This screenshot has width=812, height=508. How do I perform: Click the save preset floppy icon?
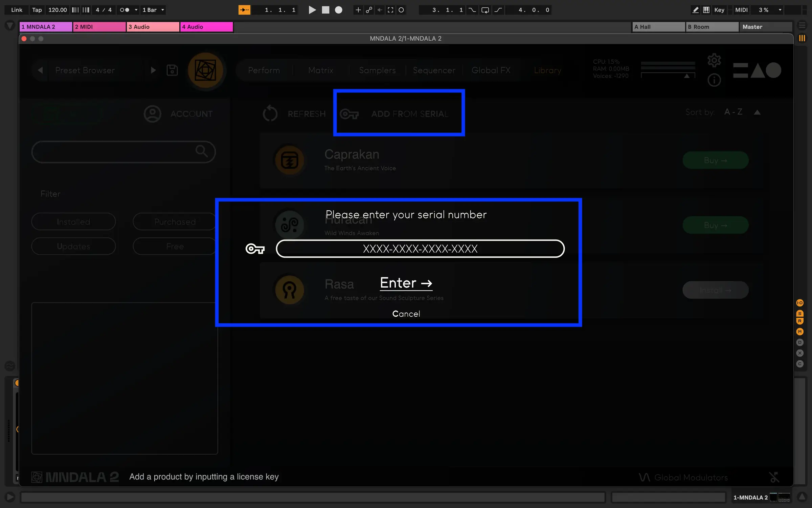pos(172,70)
